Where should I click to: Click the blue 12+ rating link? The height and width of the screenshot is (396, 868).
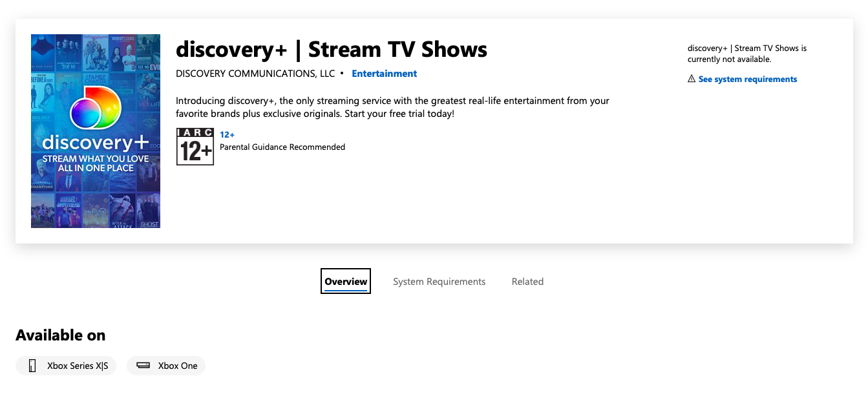[x=227, y=134]
